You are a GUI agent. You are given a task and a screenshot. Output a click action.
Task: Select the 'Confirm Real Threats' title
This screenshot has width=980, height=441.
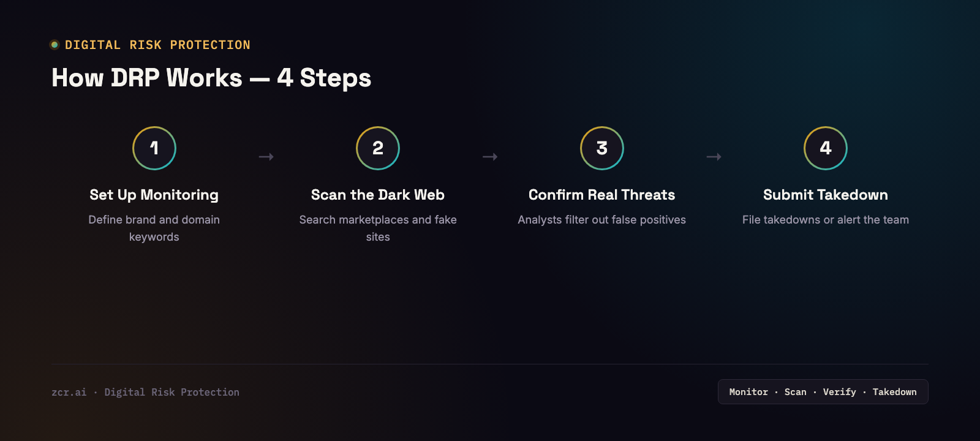tap(602, 195)
